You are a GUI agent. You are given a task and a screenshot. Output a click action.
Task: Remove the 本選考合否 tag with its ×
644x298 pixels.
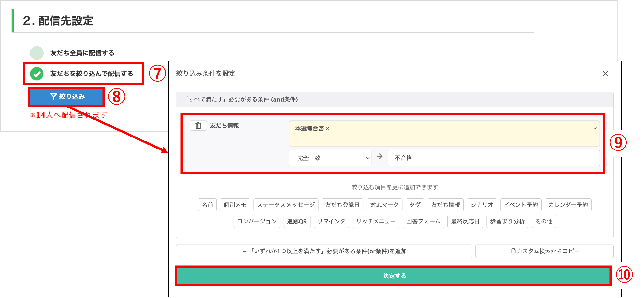click(x=327, y=129)
